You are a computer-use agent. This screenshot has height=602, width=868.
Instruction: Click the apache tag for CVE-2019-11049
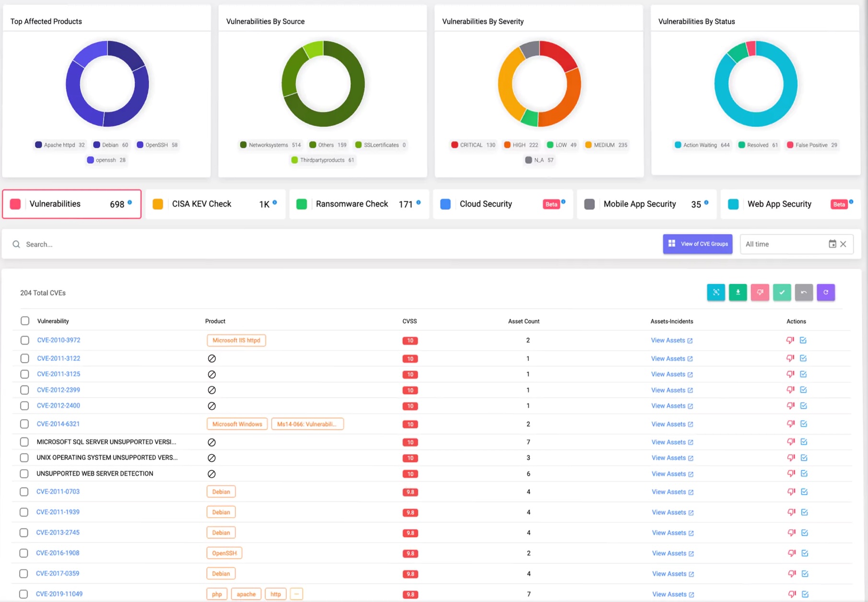[246, 594]
